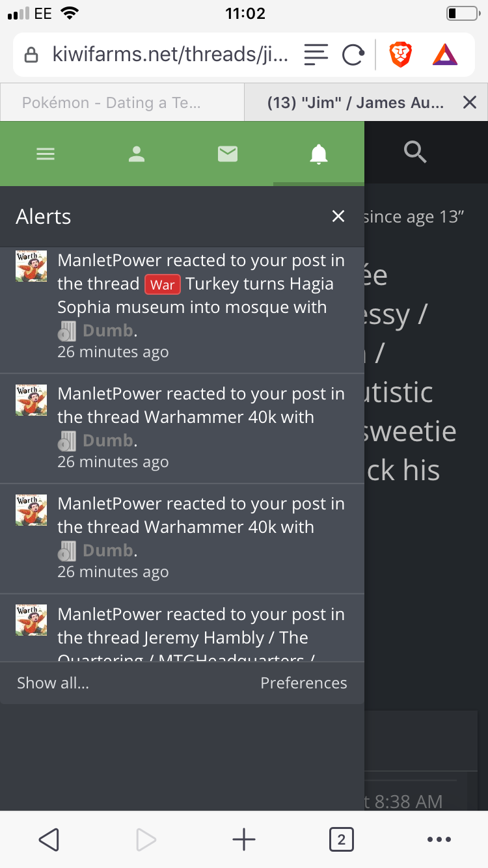Tap the alerts bell icon
488x868 pixels.
(x=319, y=154)
